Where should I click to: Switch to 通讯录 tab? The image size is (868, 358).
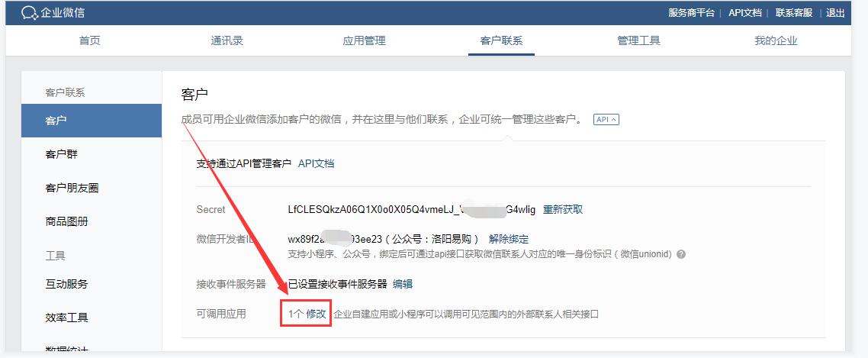point(227,40)
